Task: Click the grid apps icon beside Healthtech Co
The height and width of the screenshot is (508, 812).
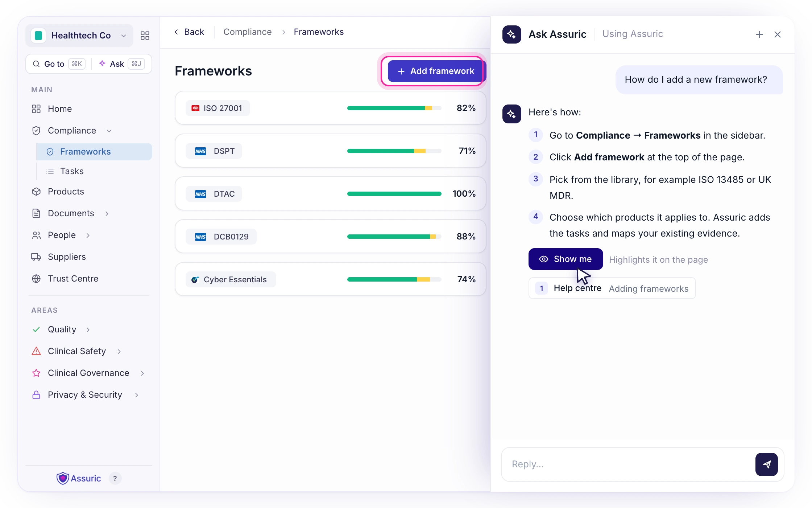Action: 145,36
